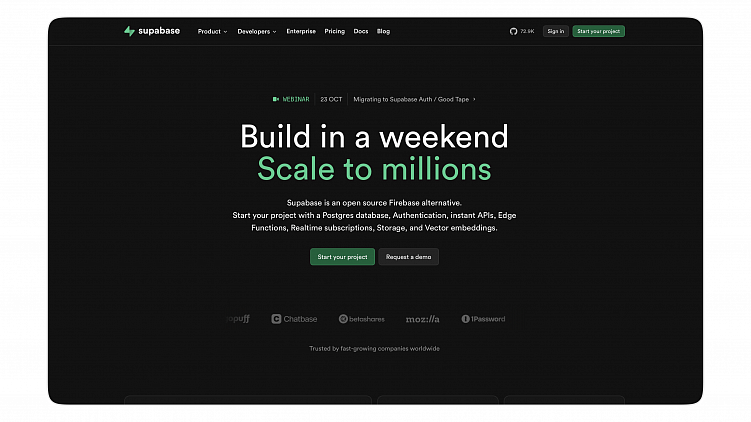Image resolution: width=751 pixels, height=422 pixels.
Task: Click the announcement arrow chevron
Action: point(474,99)
